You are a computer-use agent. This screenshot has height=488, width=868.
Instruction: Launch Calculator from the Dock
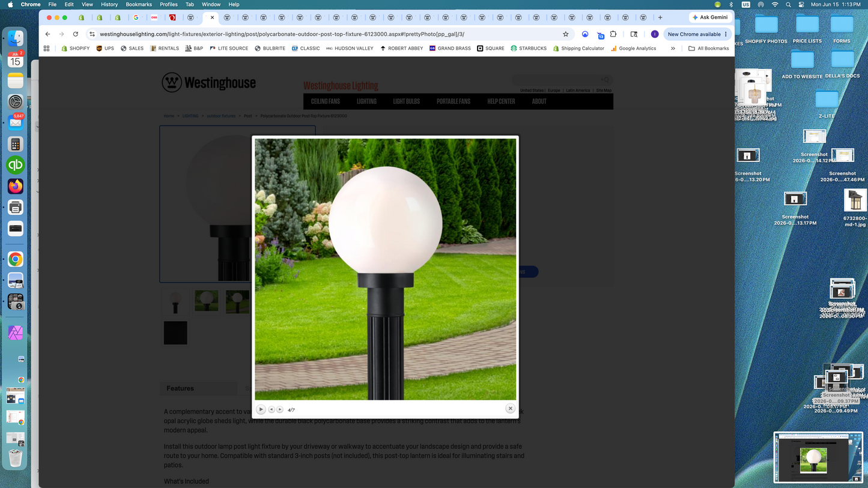16,144
